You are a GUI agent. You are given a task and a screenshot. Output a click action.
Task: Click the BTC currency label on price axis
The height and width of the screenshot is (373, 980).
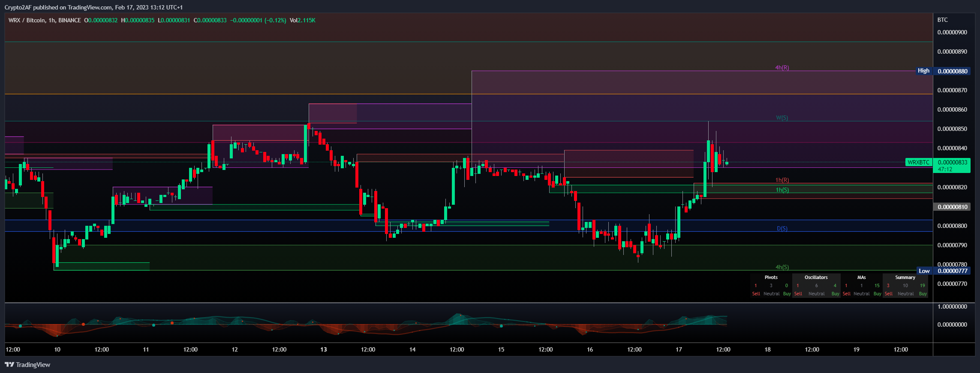tap(943, 20)
